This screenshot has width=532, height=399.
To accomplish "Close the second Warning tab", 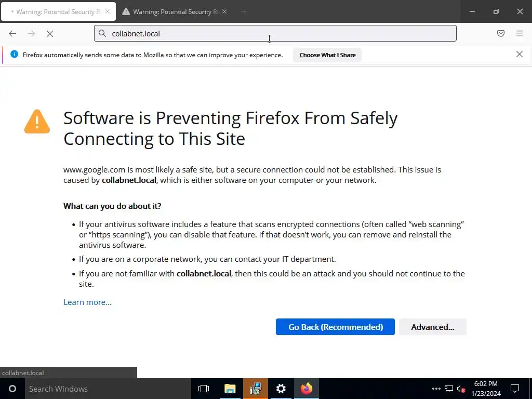I will click(224, 11).
